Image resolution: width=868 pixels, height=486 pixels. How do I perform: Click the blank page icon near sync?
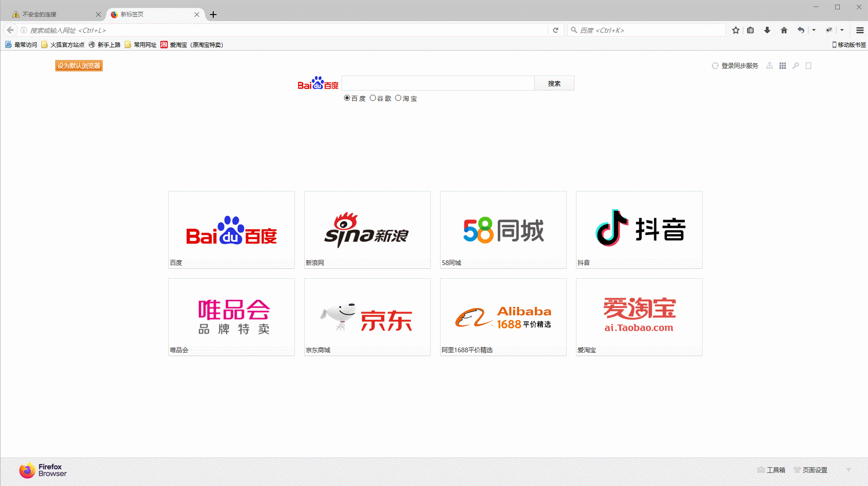[808, 66]
